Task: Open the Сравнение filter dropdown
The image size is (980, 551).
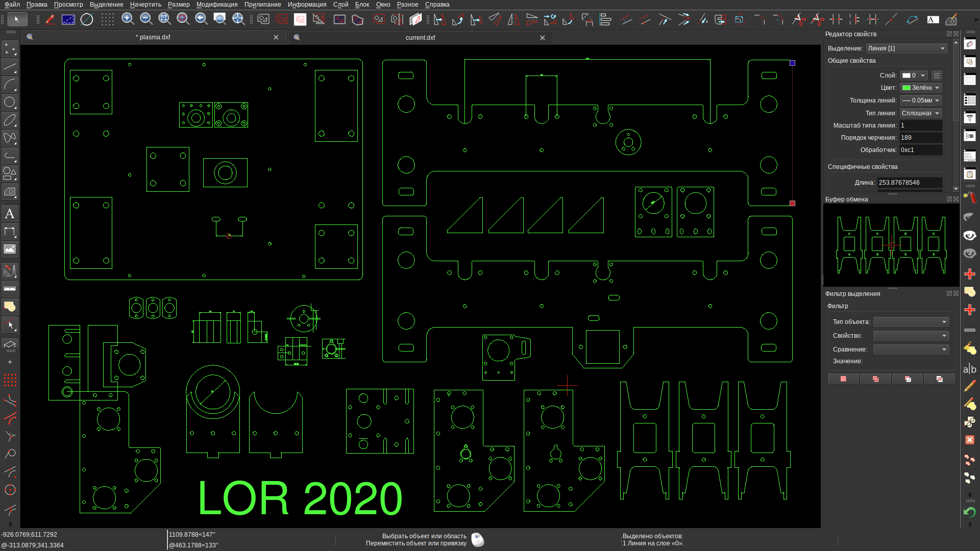Action: [x=911, y=349]
